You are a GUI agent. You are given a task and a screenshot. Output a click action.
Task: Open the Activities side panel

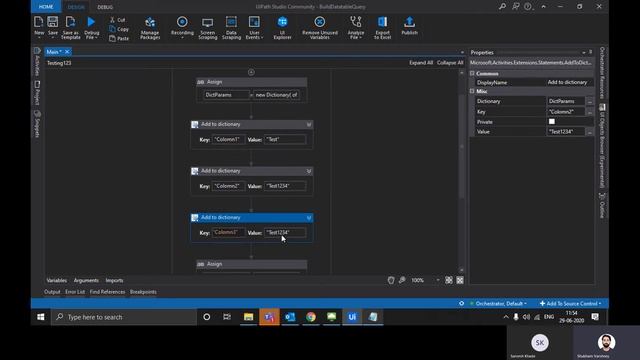pos(37,62)
